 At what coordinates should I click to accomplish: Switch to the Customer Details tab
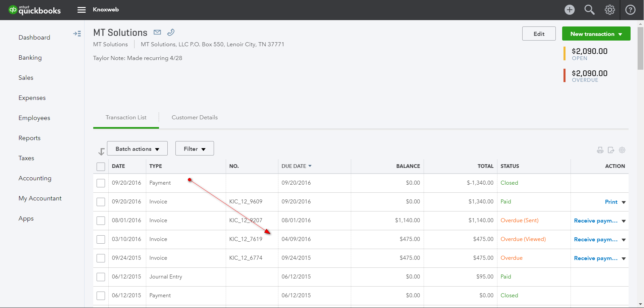[195, 118]
